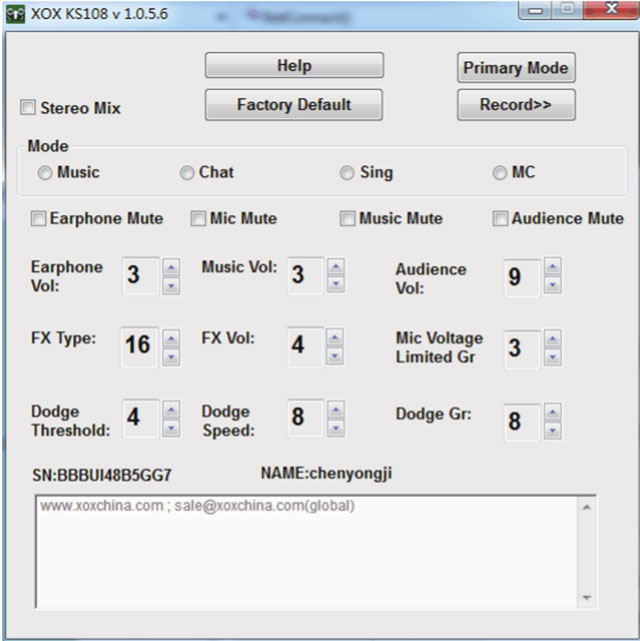Image resolution: width=640 pixels, height=641 pixels.
Task: Click the Mic Voltage Limited Gr field
Action: (x=523, y=350)
